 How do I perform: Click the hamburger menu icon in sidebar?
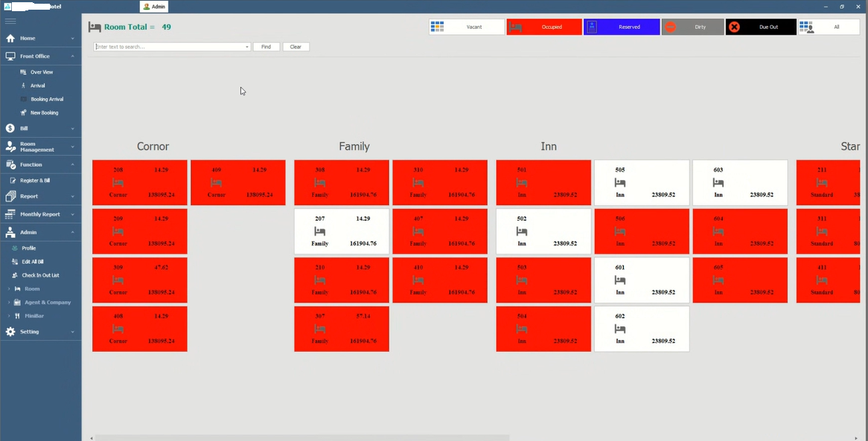pos(10,21)
